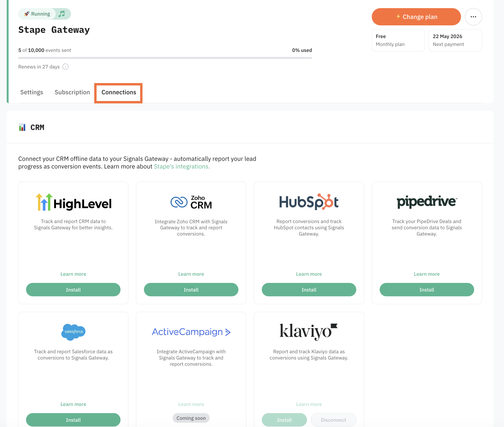The width and height of the screenshot is (504, 427).
Task: Click the CRM bar chart icon
Action: [x=22, y=127]
